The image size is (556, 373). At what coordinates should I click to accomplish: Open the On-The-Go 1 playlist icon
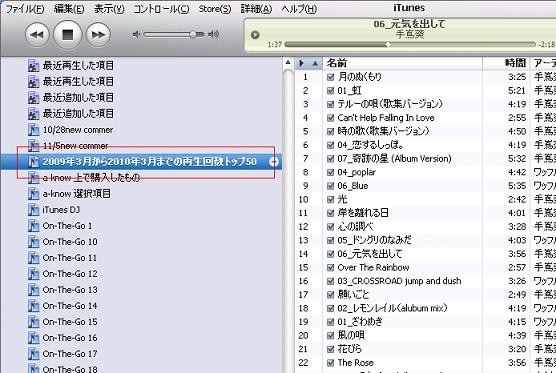pyautogui.click(x=33, y=226)
